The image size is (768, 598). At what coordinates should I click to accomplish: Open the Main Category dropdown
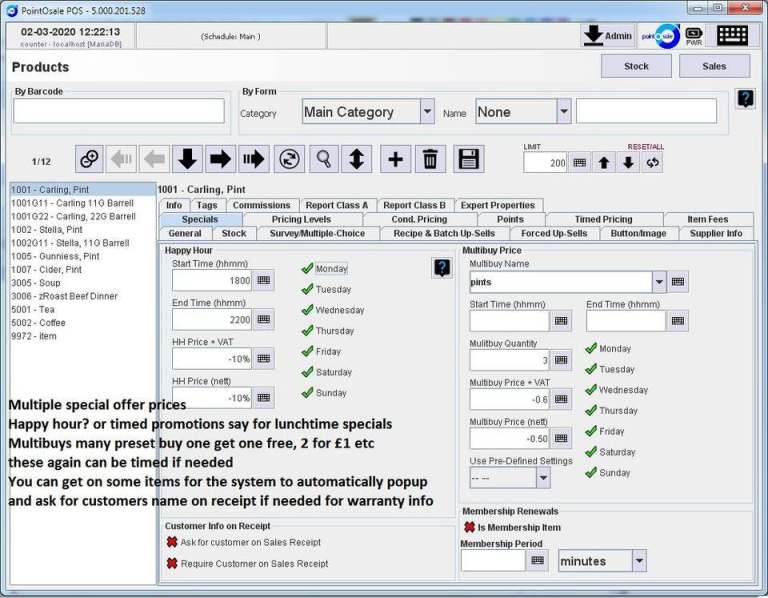[427, 112]
